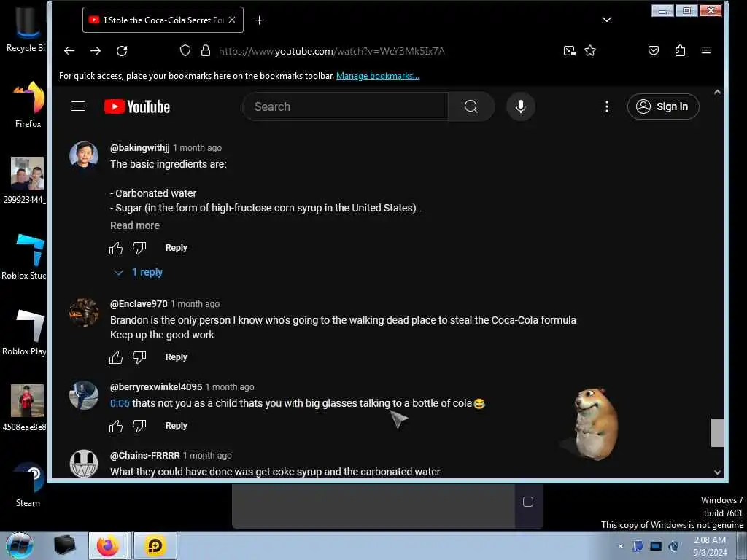Viewport: 747px width, 560px height.
Task: Open @Chains-FRRRR avatar
Action: click(84, 463)
